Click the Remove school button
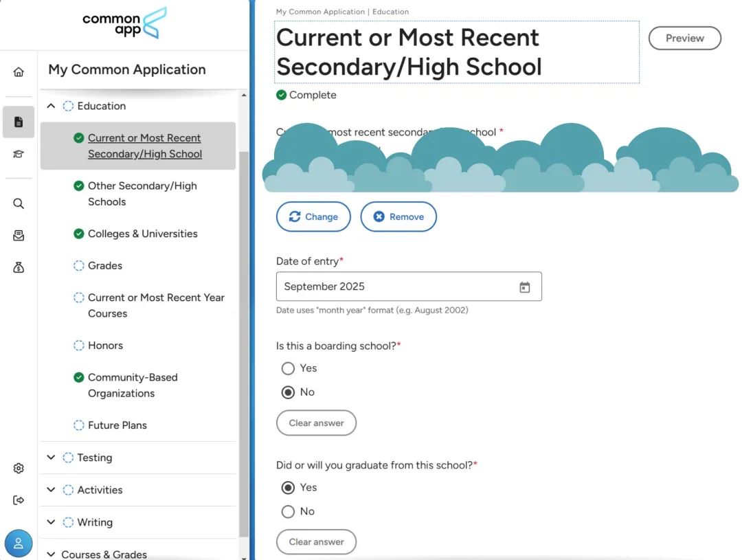The height and width of the screenshot is (560, 742). pos(398,217)
